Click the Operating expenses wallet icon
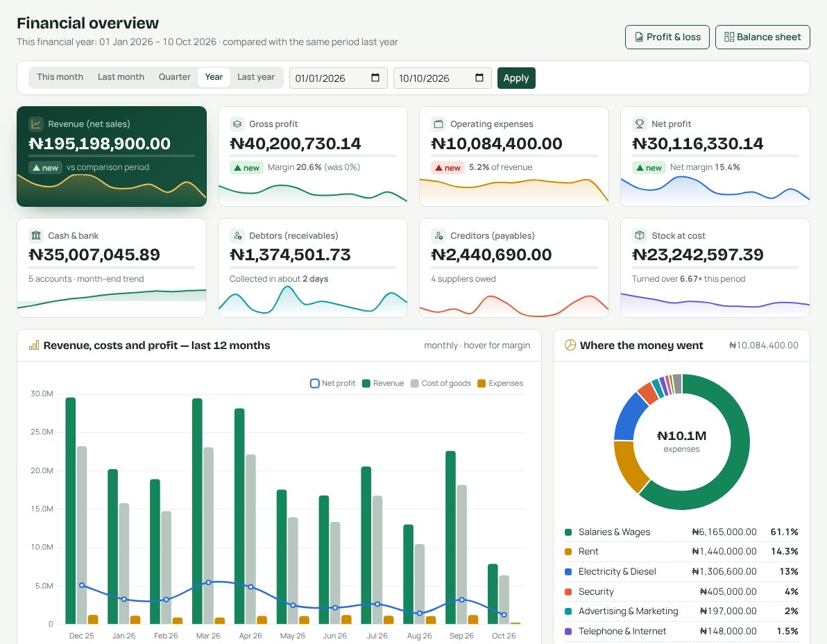The width and height of the screenshot is (827, 644). (x=438, y=124)
